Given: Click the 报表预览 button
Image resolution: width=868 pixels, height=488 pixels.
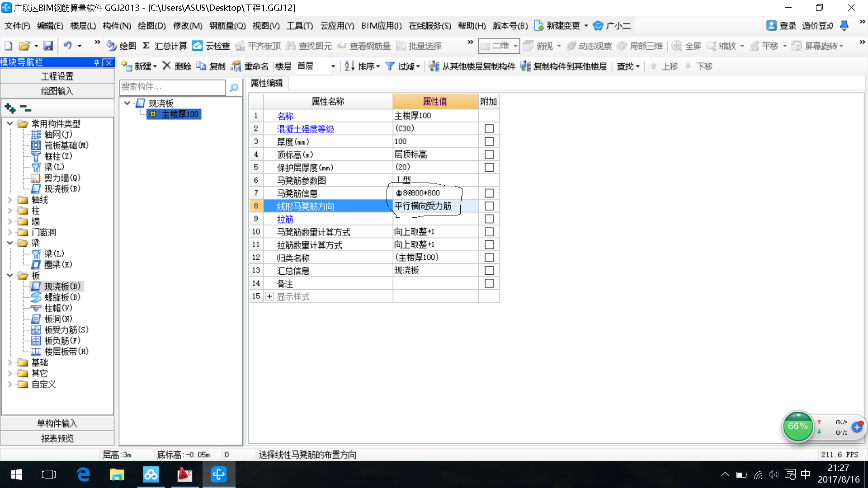Looking at the screenshot, I should tap(57, 438).
